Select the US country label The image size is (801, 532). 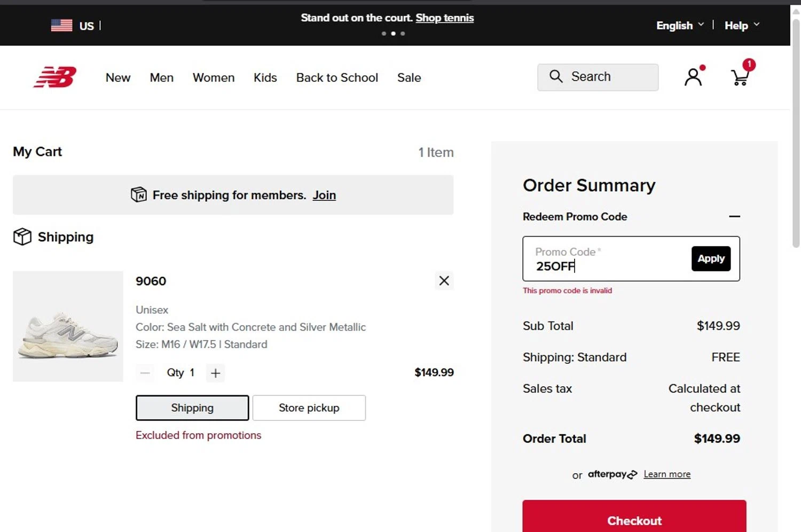87,26
